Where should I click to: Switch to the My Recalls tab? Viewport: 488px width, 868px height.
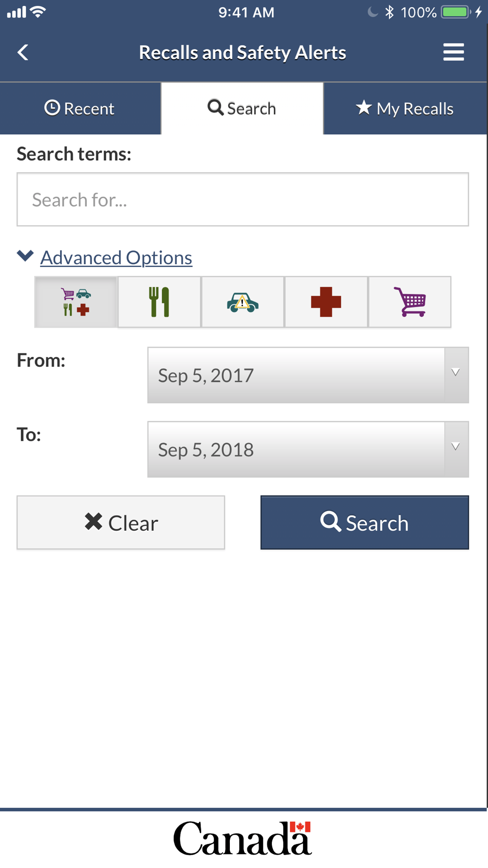406,108
